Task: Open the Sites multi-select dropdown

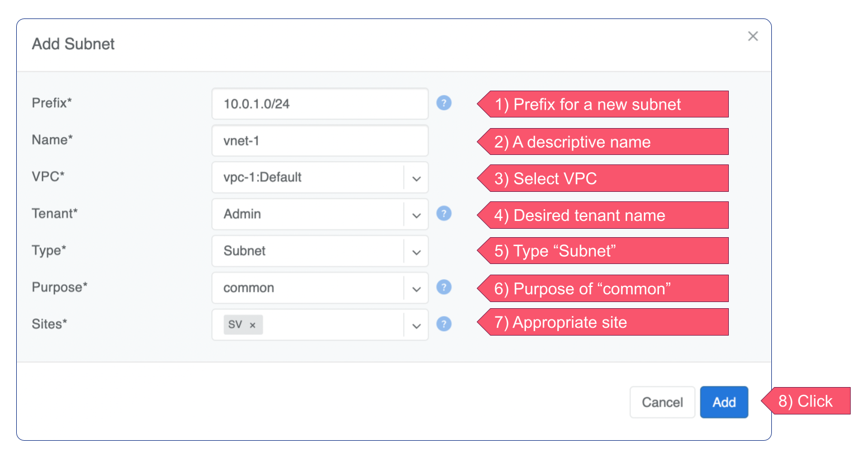Action: click(416, 324)
